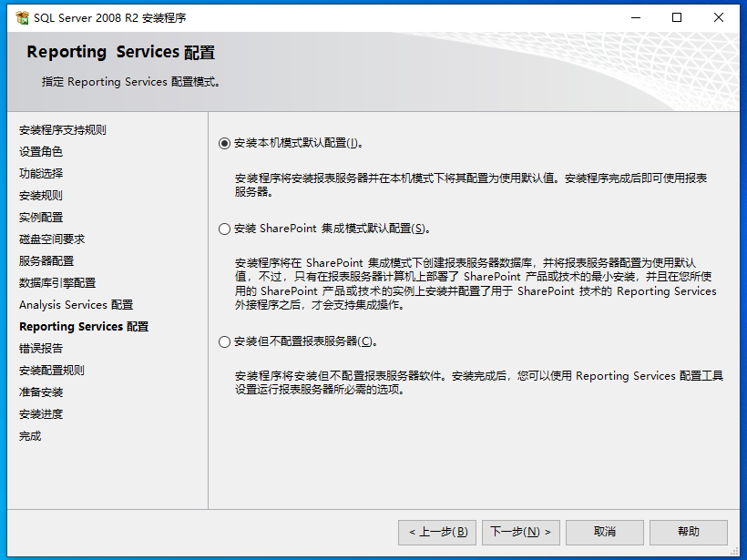The image size is (747, 560).
Task: Click the window resize grip at bottom corner
Action: [734, 552]
